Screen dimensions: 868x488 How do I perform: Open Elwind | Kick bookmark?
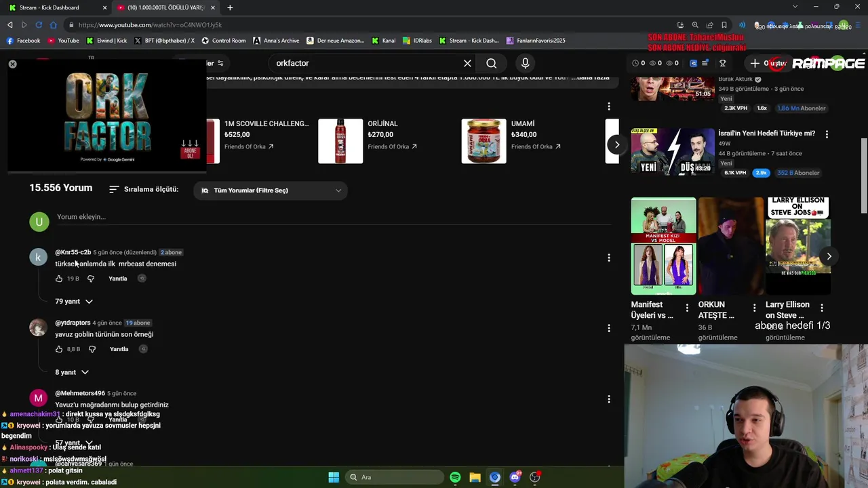point(106,41)
